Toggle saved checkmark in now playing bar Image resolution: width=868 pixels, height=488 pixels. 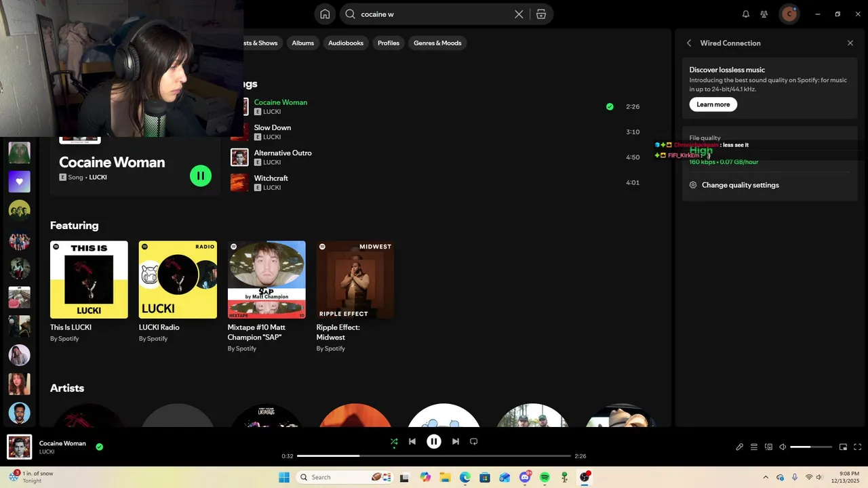click(100, 447)
